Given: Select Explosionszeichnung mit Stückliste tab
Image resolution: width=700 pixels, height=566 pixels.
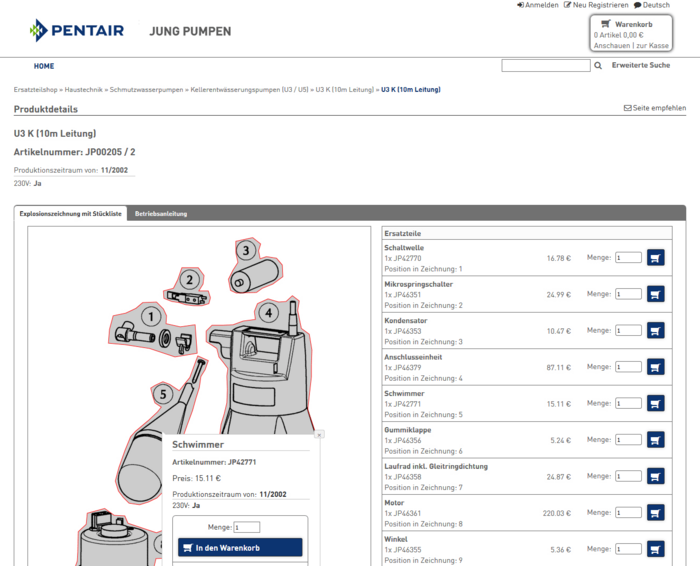Looking at the screenshot, I should tap(71, 214).
